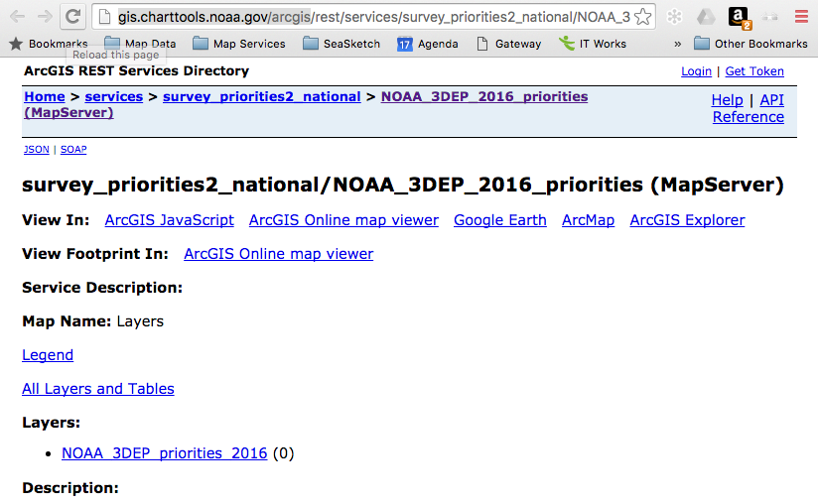
Task: Reload this page with the refresh button
Action: (x=73, y=17)
